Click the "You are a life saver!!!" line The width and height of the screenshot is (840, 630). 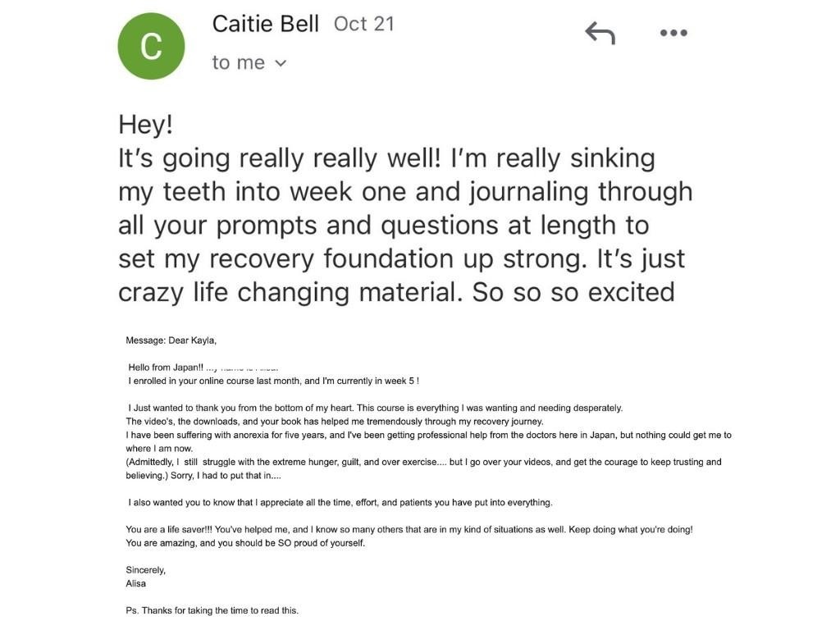pos(409,529)
